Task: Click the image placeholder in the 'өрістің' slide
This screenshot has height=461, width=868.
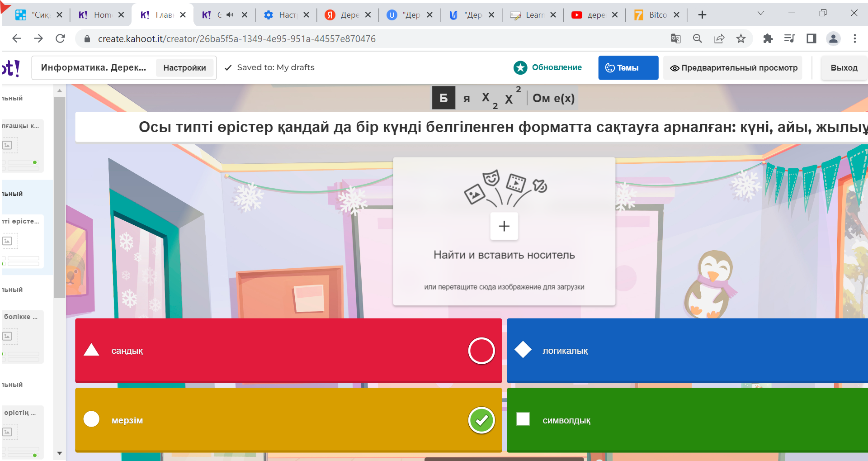Action: 9,432
